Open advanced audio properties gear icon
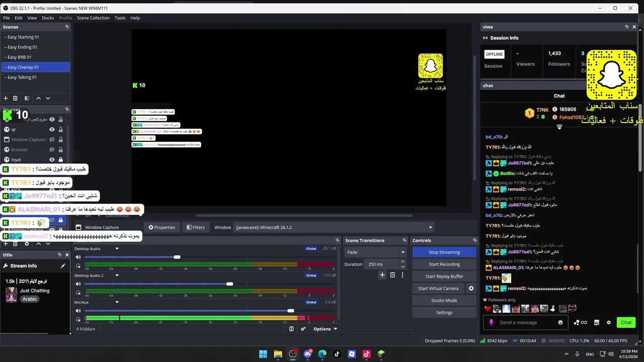 (x=303, y=329)
